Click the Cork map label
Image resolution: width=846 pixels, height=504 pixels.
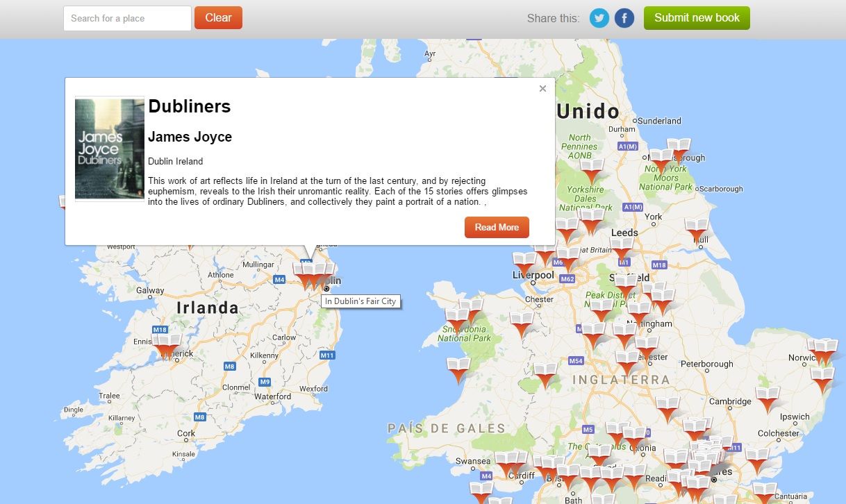[x=186, y=433]
